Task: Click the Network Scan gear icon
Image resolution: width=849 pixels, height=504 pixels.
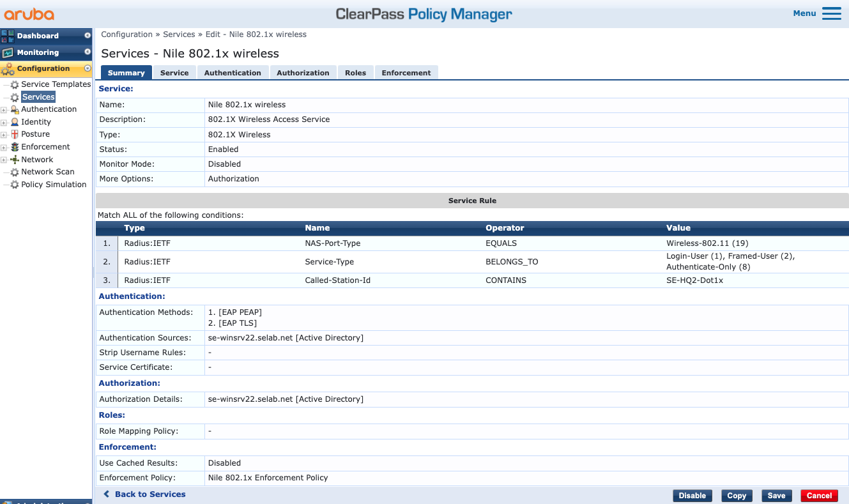Action: pyautogui.click(x=15, y=172)
